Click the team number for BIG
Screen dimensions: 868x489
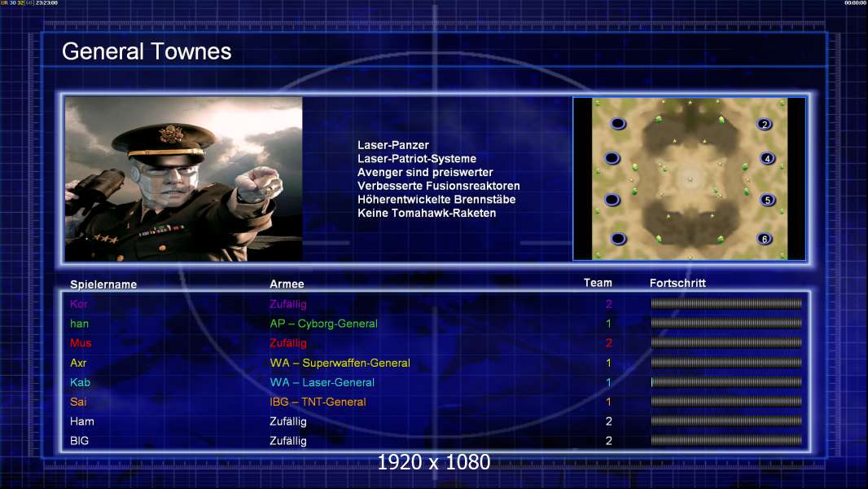(608, 441)
